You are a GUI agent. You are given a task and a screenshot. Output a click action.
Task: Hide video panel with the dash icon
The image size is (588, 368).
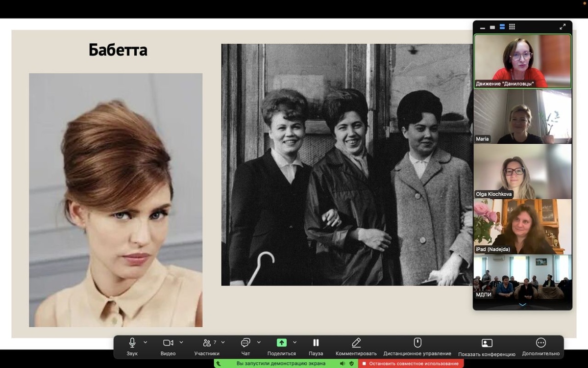pyautogui.click(x=483, y=27)
